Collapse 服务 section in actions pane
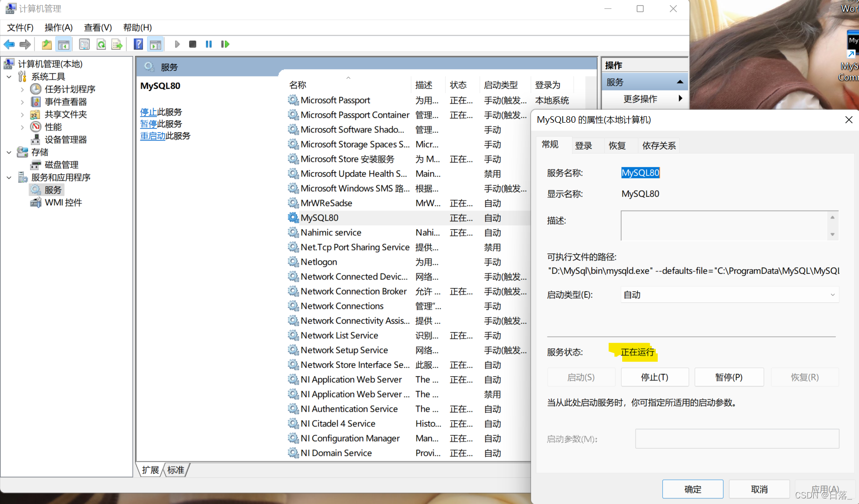 (680, 82)
